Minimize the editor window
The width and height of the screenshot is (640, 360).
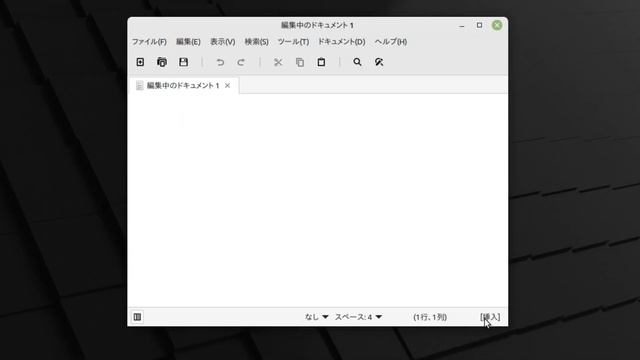point(462,25)
